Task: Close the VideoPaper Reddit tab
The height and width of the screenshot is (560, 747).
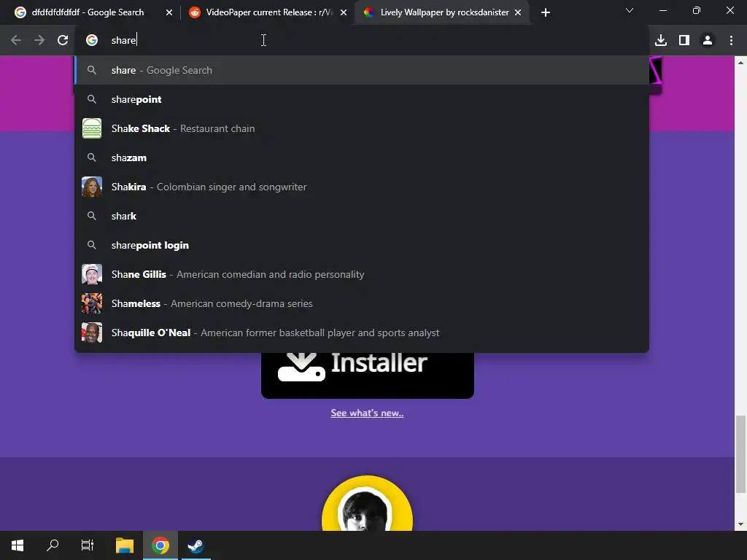Action: coord(344,12)
